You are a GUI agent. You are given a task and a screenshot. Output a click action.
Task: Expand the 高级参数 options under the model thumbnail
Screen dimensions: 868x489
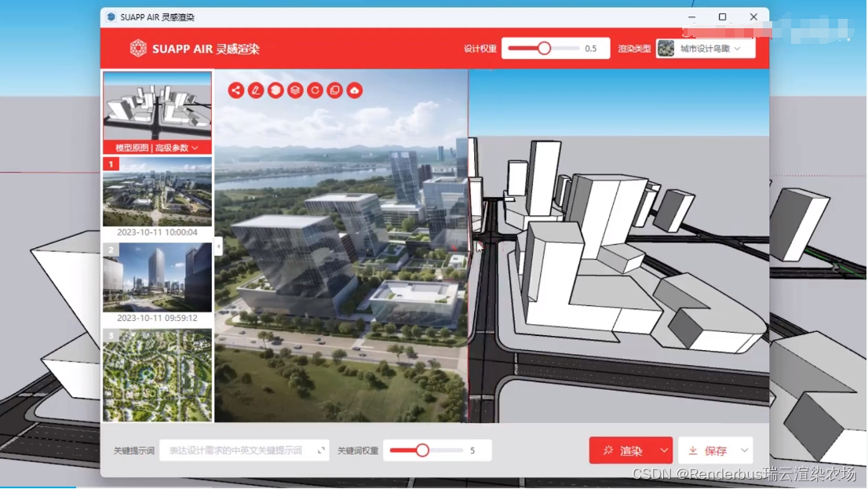pyautogui.click(x=177, y=148)
